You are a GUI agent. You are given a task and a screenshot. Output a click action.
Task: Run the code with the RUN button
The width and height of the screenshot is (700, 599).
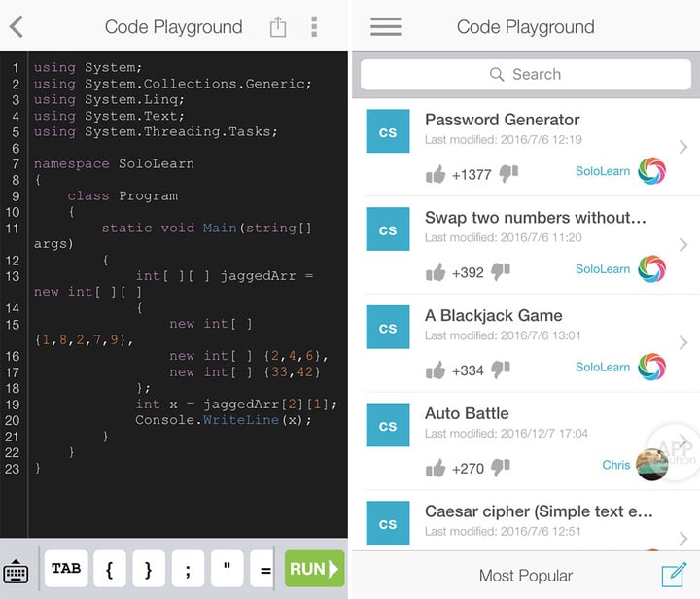point(314,569)
